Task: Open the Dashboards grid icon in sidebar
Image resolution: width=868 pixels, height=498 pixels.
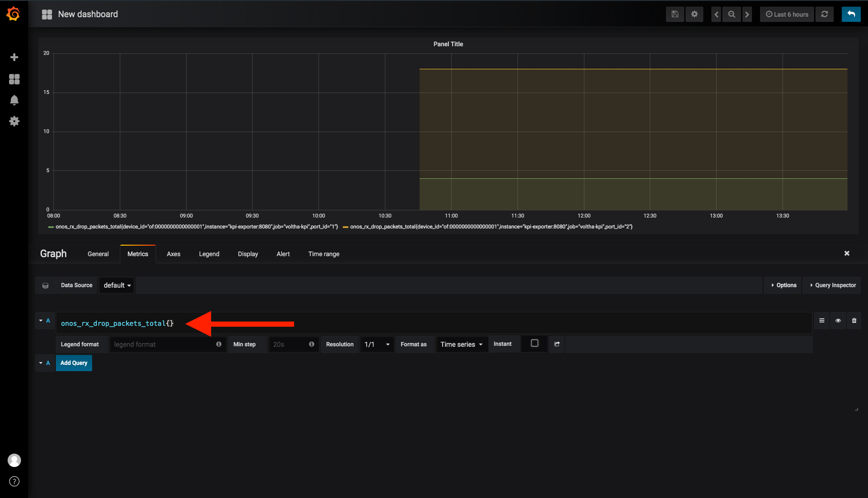Action: point(14,79)
